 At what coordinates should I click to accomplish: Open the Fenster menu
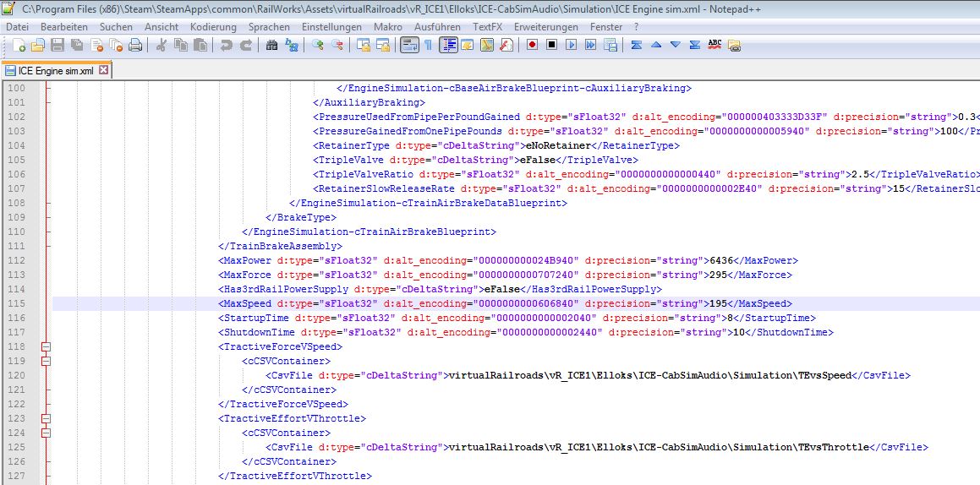coord(606,27)
